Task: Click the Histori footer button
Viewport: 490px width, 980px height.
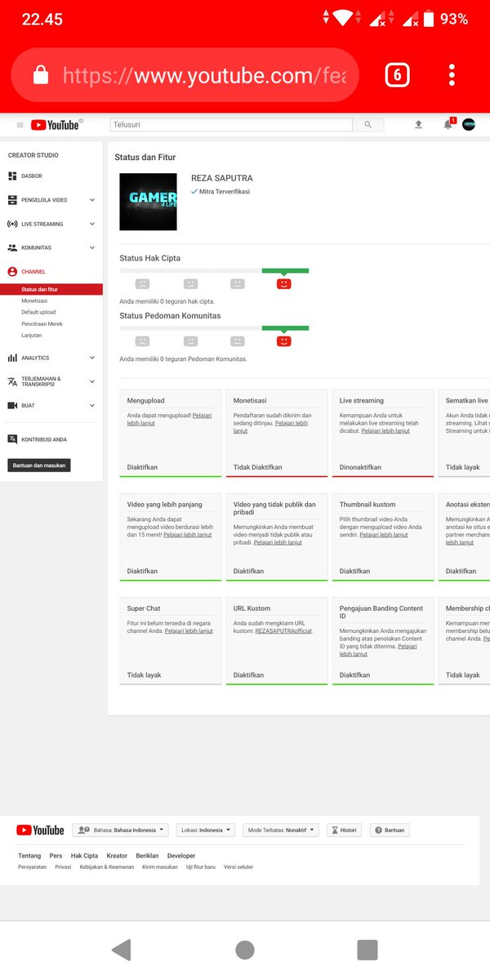Action: pos(344,830)
